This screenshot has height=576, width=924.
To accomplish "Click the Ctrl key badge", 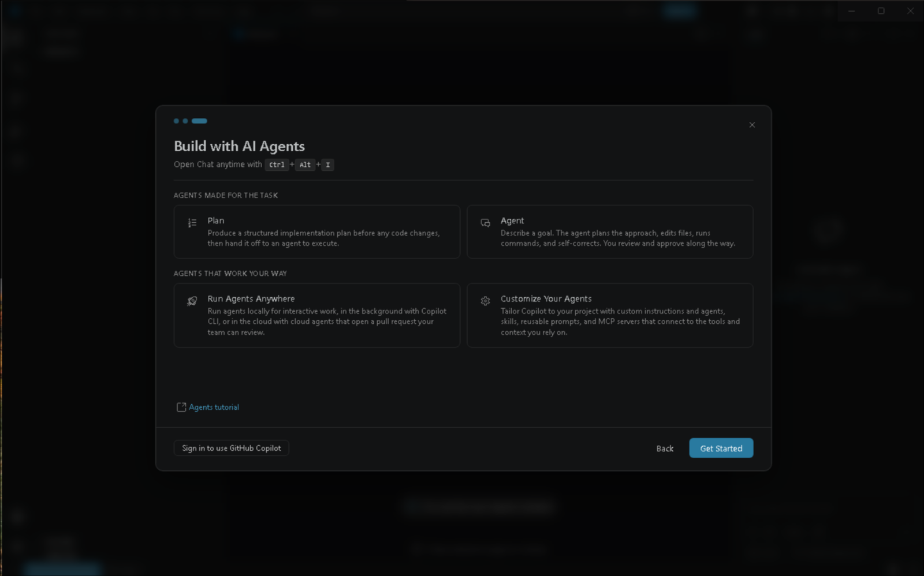I will coord(277,164).
